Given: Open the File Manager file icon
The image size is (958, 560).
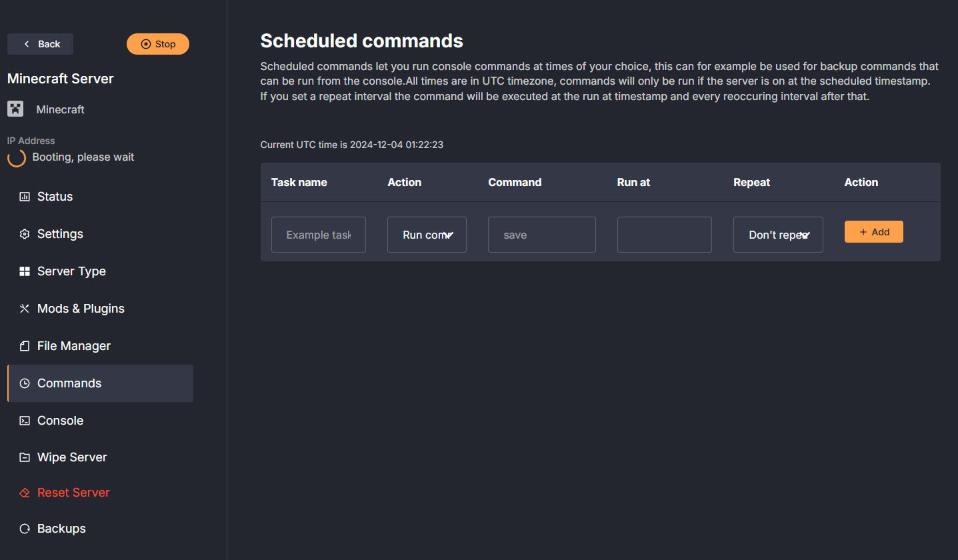Looking at the screenshot, I should click(x=24, y=345).
